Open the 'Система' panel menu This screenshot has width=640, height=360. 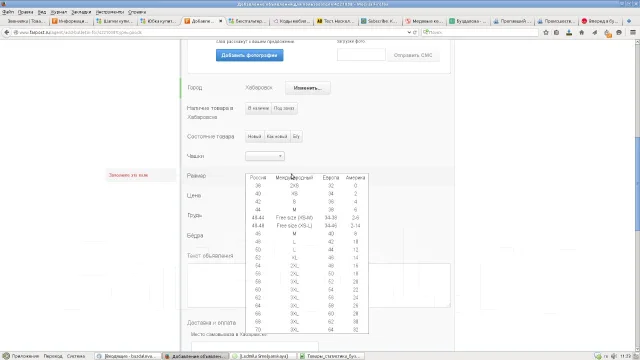(x=76, y=356)
